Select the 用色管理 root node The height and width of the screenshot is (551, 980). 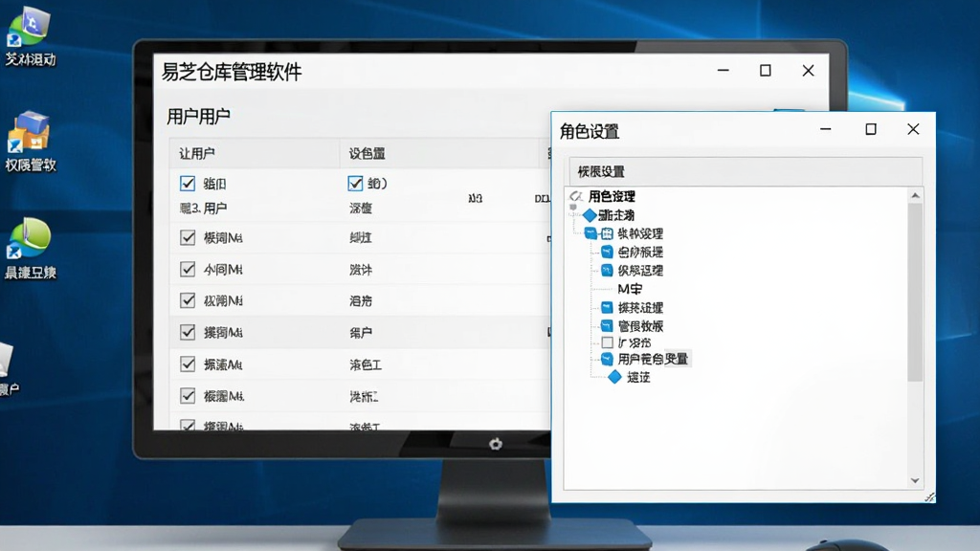612,196
